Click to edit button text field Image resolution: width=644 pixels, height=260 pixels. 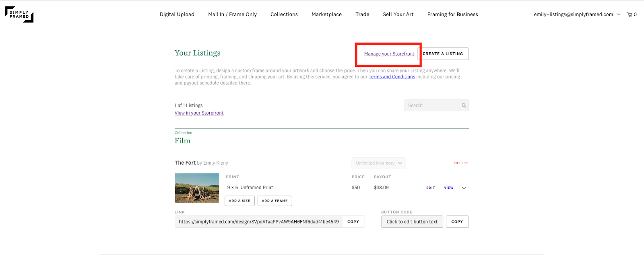[x=412, y=222]
